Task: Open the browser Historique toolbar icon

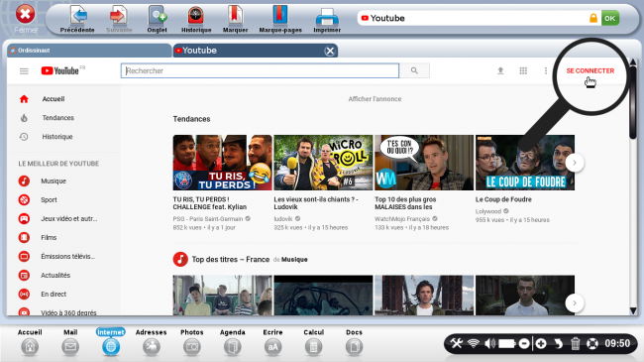Action: [196, 19]
